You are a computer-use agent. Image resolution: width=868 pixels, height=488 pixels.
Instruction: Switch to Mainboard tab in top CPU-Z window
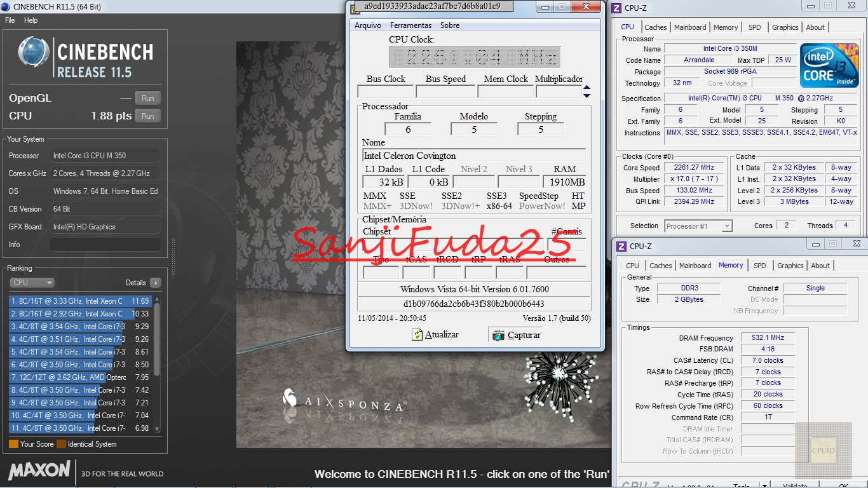(690, 27)
